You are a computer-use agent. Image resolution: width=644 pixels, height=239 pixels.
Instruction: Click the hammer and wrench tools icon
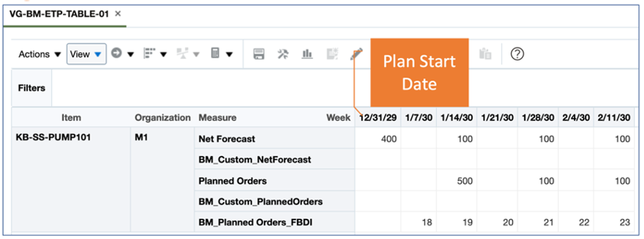coord(283,54)
